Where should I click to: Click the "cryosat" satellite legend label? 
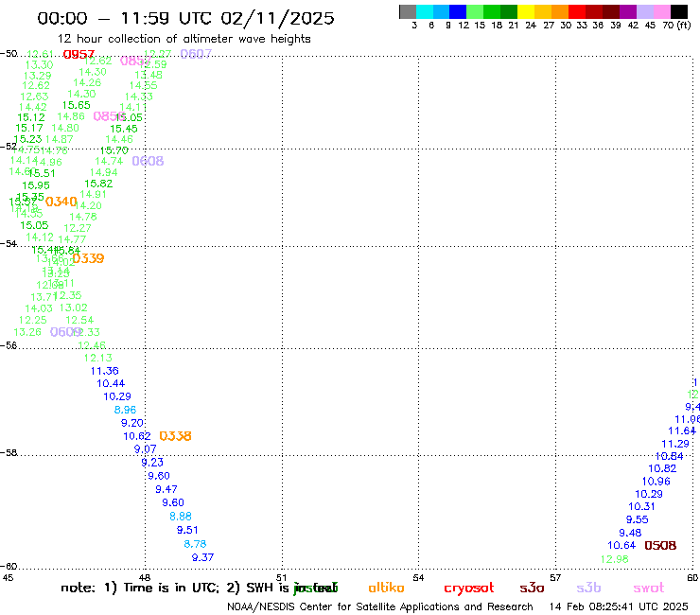pyautogui.click(x=469, y=589)
